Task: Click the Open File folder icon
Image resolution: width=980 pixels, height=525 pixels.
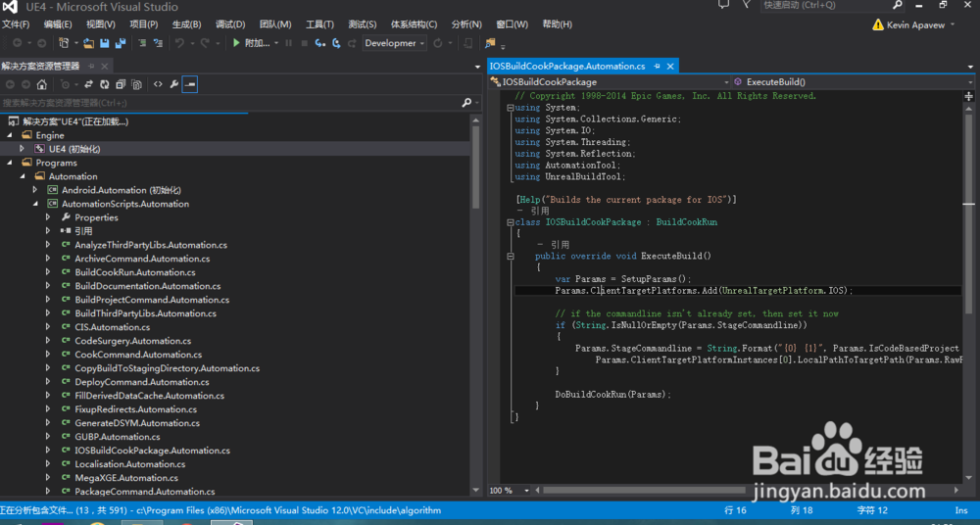Action: 89,43
